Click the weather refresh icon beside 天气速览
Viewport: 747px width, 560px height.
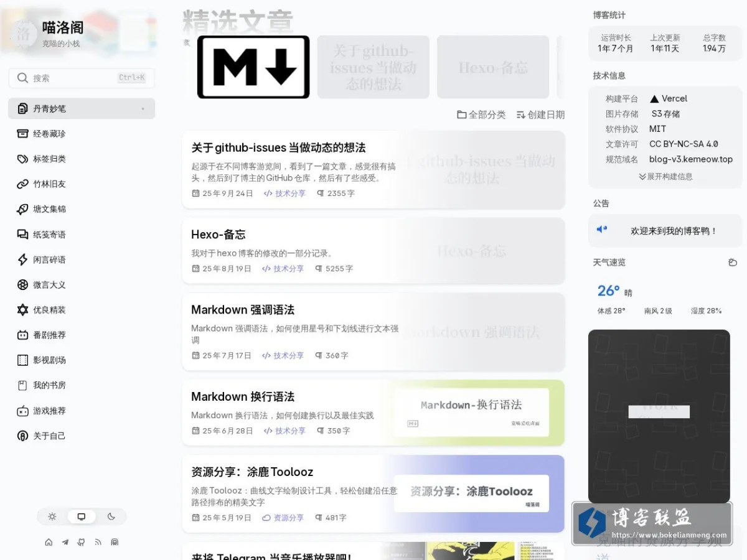pyautogui.click(x=733, y=263)
